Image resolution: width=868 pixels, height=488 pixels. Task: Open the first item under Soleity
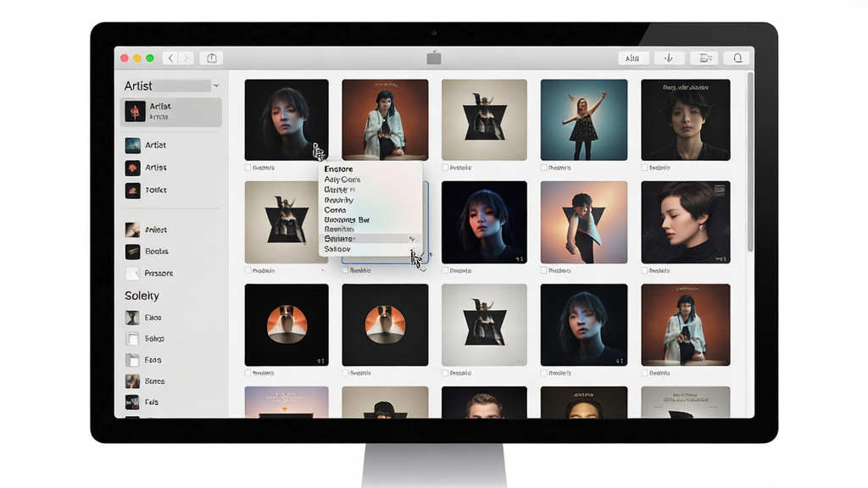point(143,318)
